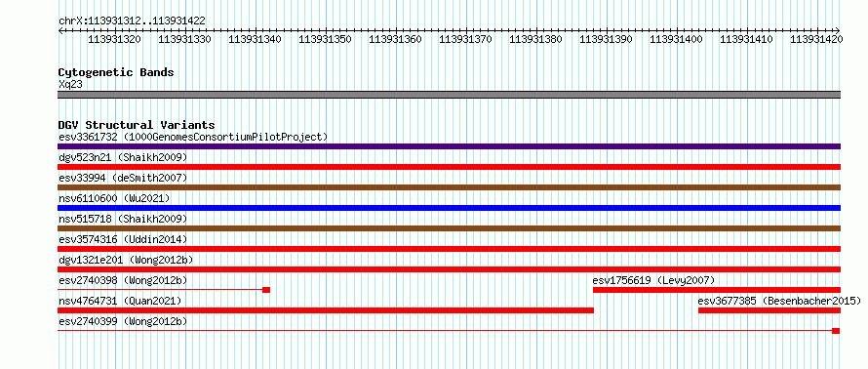Select the red esv3574316 variant bar

click(x=449, y=249)
